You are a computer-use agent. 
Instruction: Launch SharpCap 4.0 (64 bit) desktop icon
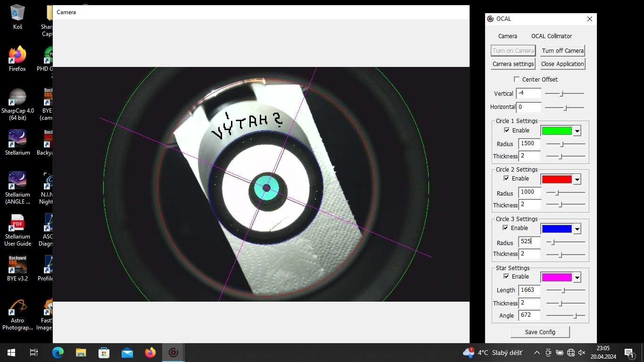click(x=17, y=104)
